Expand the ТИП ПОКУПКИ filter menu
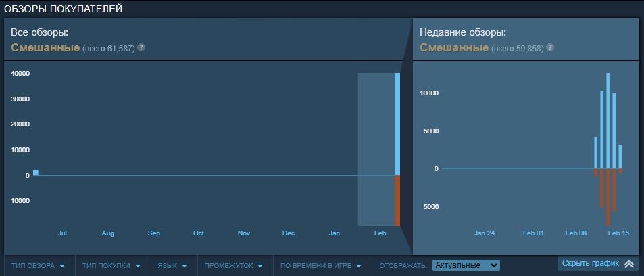Screen dimensions: 644x276 (x=112, y=265)
